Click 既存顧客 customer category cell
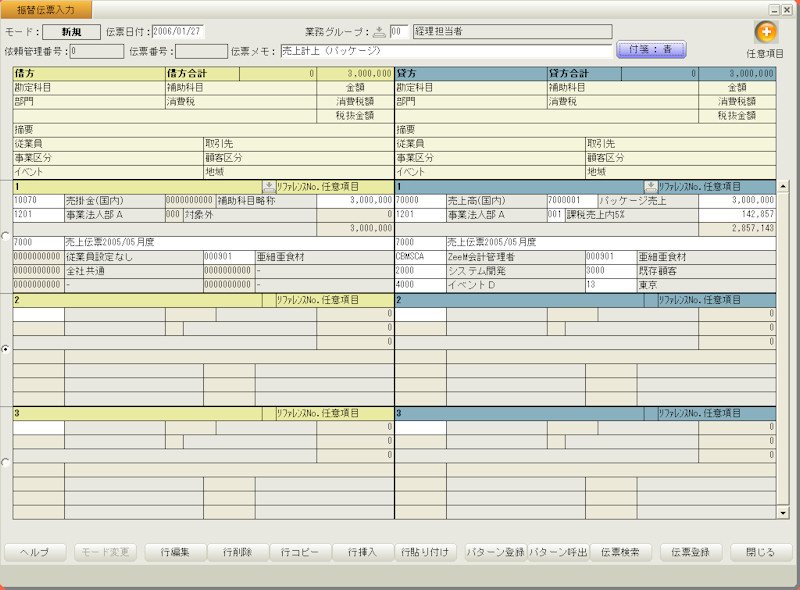 click(707, 271)
